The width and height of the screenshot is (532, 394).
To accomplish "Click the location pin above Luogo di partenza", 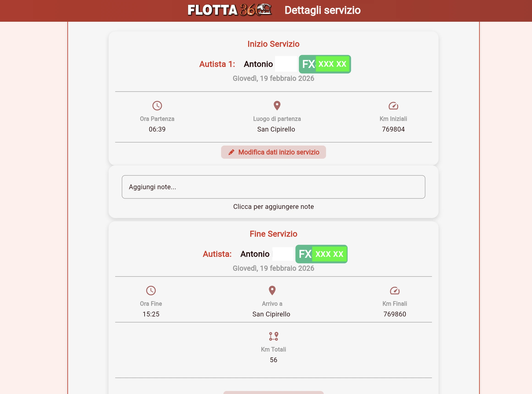I will (x=277, y=106).
